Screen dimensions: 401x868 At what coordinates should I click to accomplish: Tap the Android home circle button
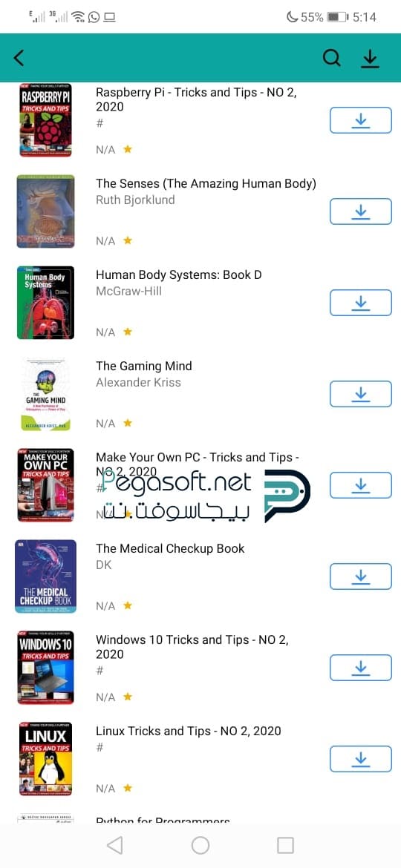click(200, 845)
